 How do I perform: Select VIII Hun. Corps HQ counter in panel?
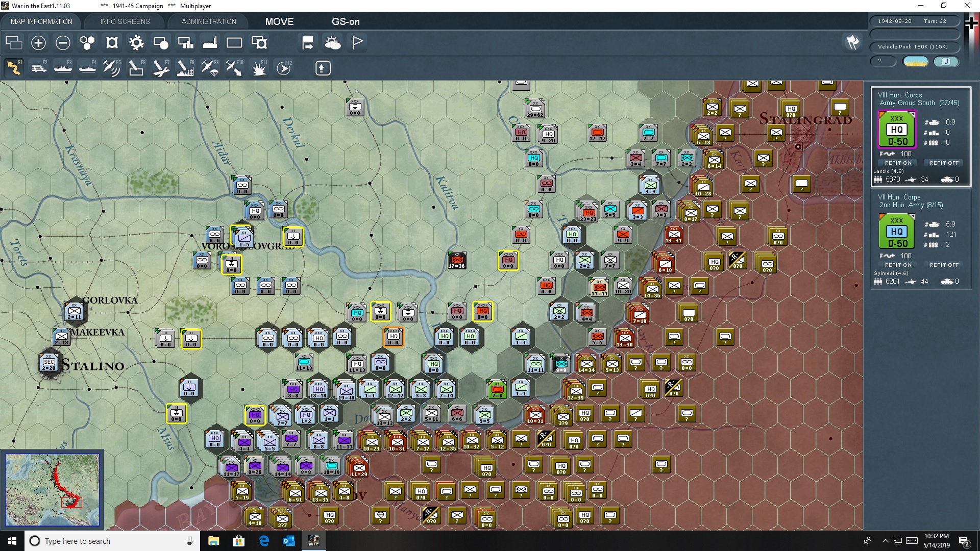[897, 130]
